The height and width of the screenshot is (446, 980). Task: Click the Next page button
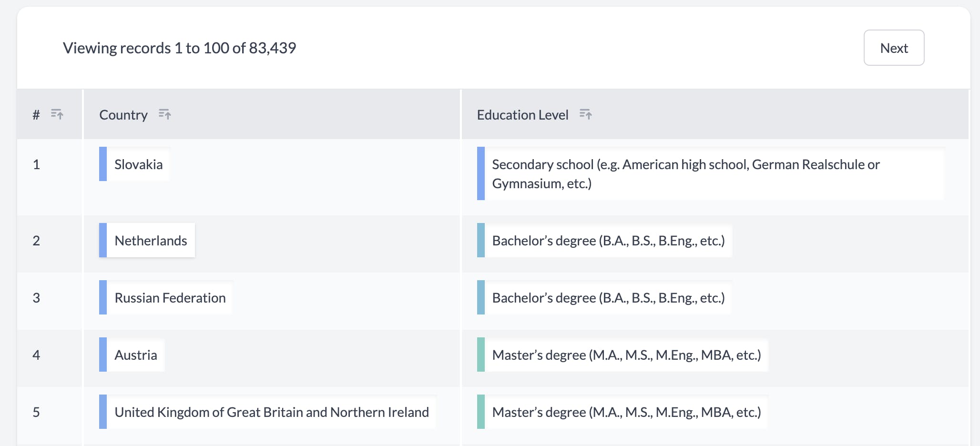894,48
